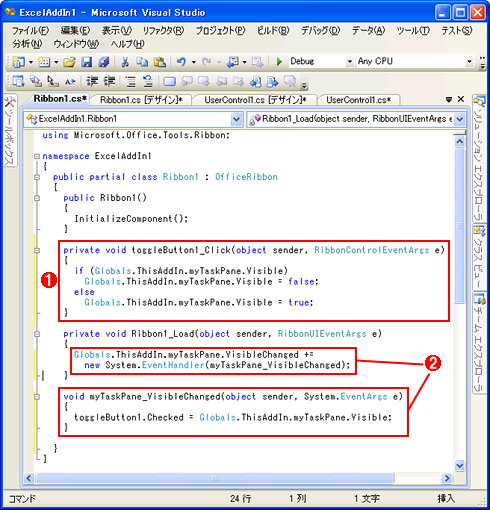The height and width of the screenshot is (510, 490).
Task: Uncomment the selected lines icon
Action: click(148, 81)
